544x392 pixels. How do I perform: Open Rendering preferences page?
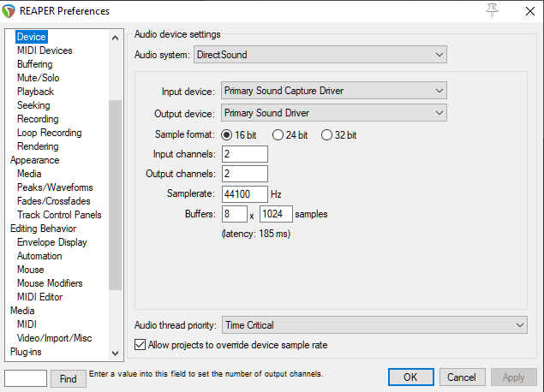(x=38, y=146)
